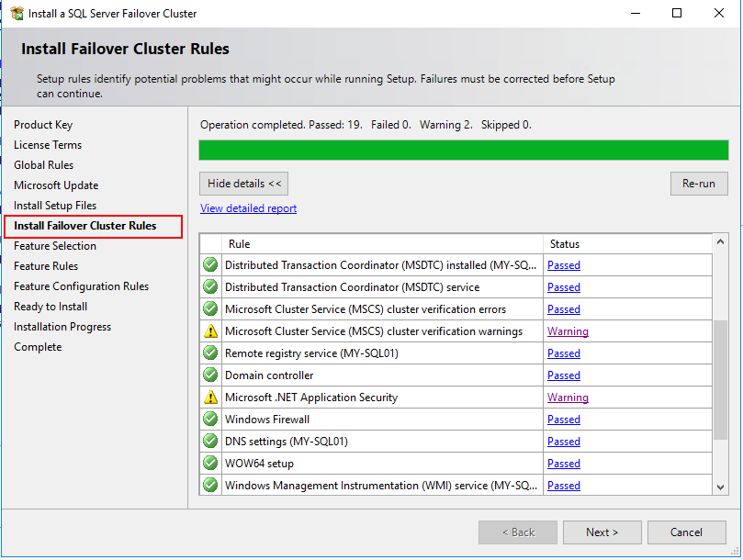743x560 pixels.
Task: Select Ready to Install step
Action: tap(51, 307)
